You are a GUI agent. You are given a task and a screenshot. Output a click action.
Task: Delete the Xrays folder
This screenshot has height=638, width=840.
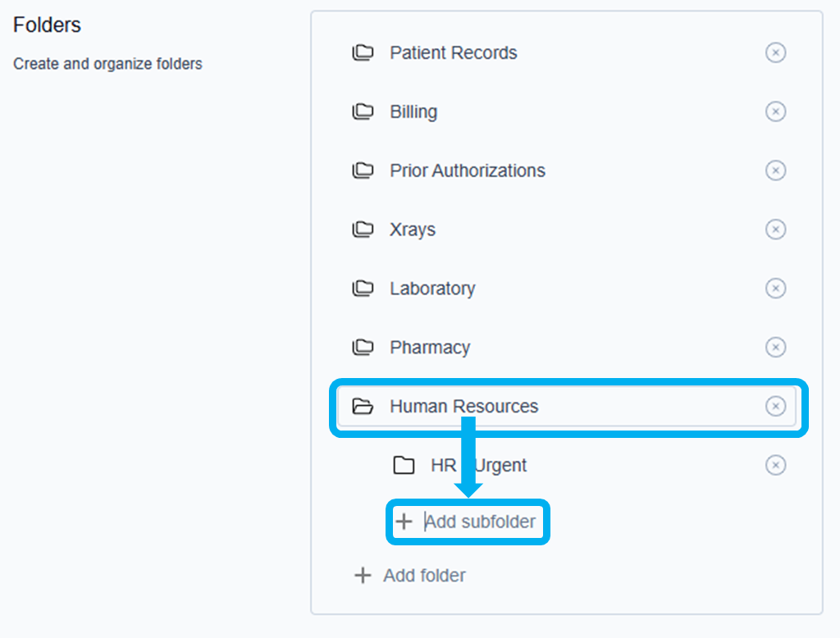pos(775,230)
